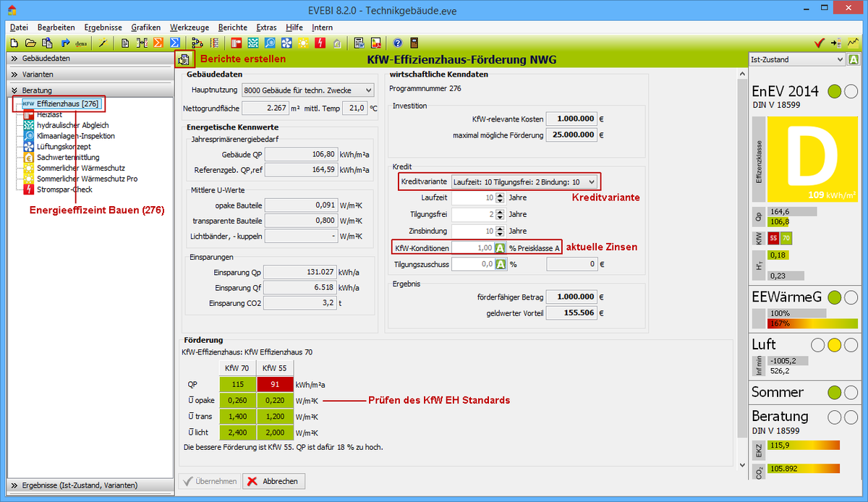Open the Intern menu

click(x=323, y=27)
